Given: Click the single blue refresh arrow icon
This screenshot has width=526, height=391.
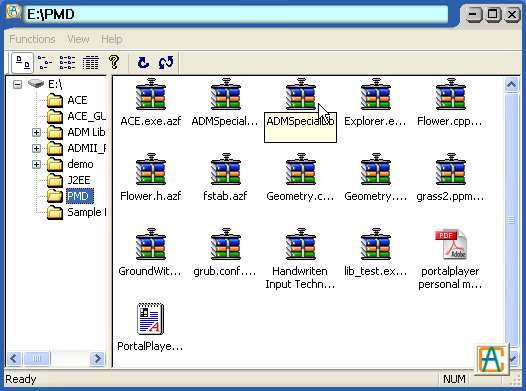Looking at the screenshot, I should [143, 63].
